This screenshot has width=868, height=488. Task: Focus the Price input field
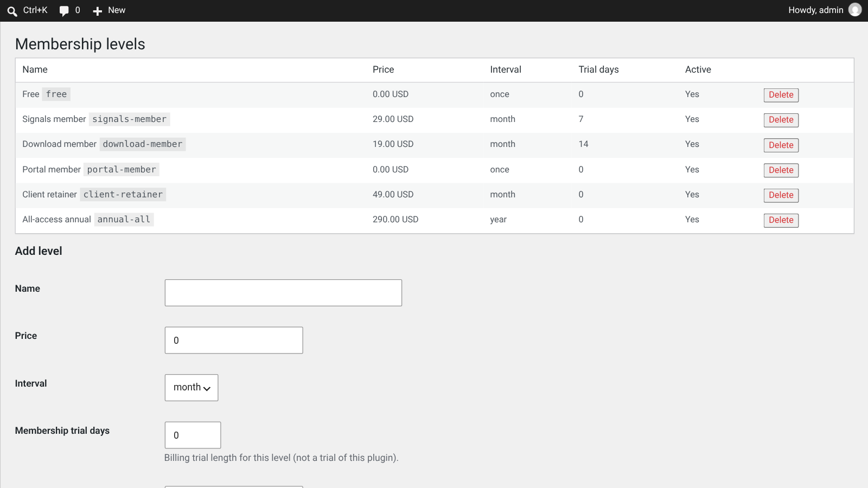(x=234, y=341)
